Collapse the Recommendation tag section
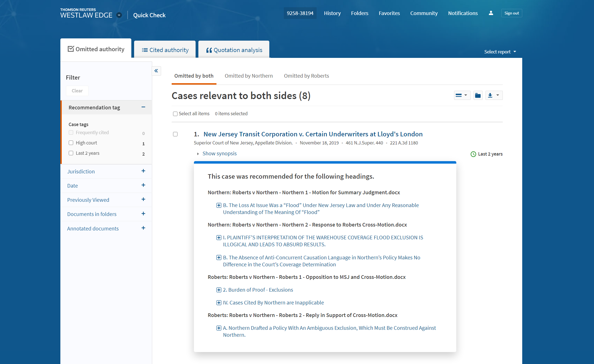This screenshot has width=594, height=364. click(x=143, y=107)
